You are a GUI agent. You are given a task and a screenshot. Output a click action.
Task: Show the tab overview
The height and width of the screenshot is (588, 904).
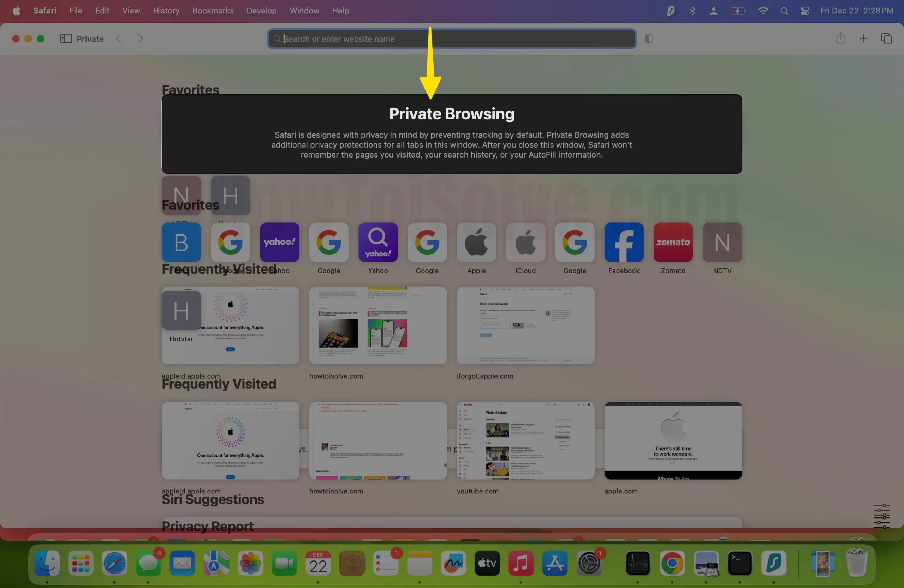(886, 39)
